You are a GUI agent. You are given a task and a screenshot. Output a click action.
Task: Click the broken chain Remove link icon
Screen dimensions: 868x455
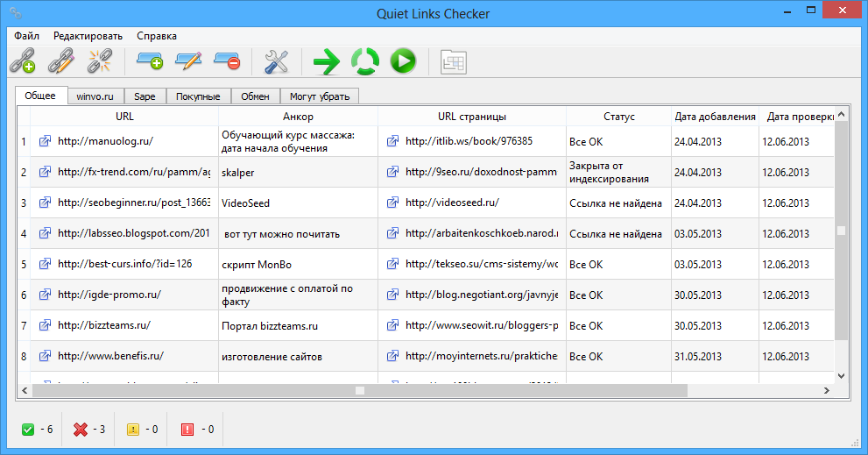(x=100, y=61)
